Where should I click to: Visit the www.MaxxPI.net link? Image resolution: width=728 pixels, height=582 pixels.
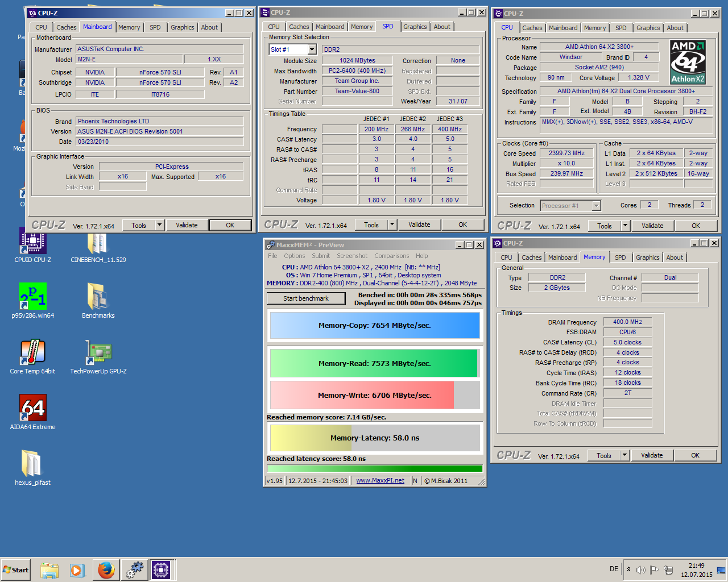(x=380, y=481)
